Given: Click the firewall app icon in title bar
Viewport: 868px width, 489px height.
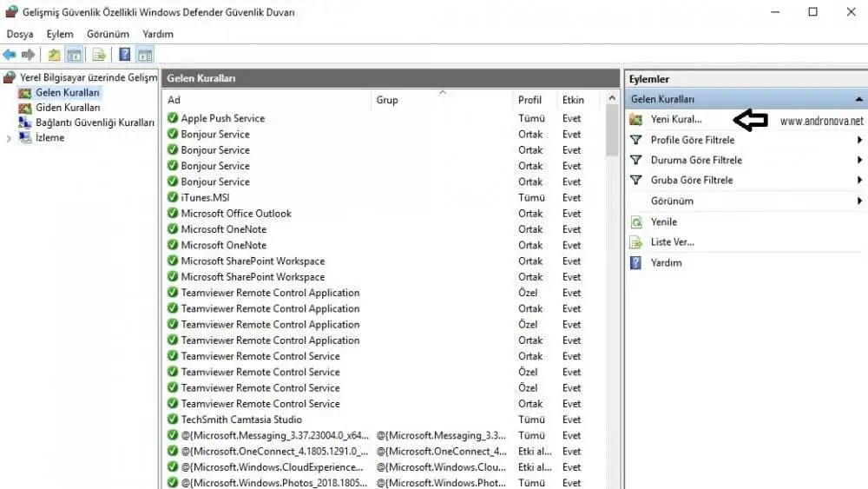Looking at the screenshot, I should coord(11,11).
